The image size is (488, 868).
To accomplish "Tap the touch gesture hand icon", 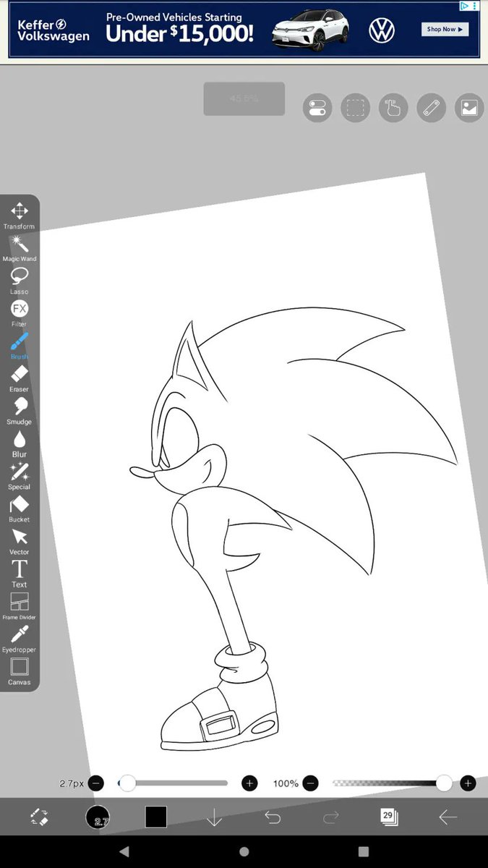I will click(x=393, y=108).
